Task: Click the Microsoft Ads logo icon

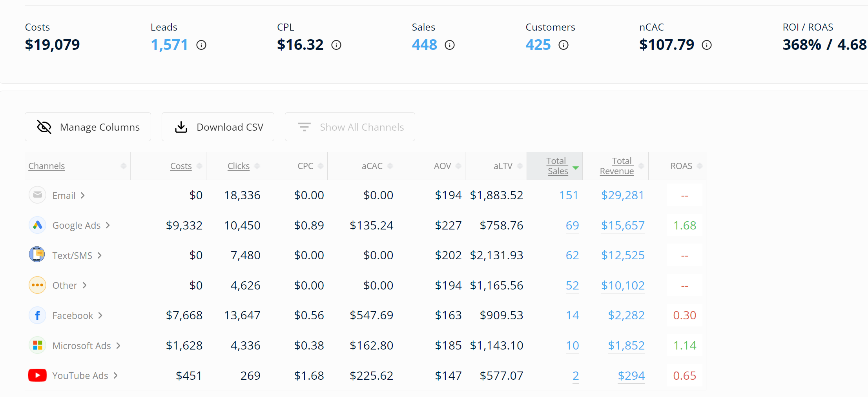Action: 38,345
